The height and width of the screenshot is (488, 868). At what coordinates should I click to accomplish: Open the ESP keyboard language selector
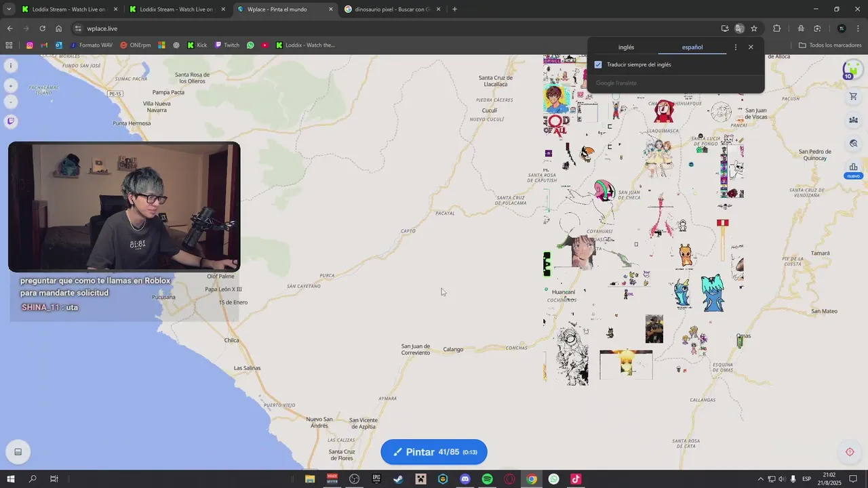click(807, 479)
